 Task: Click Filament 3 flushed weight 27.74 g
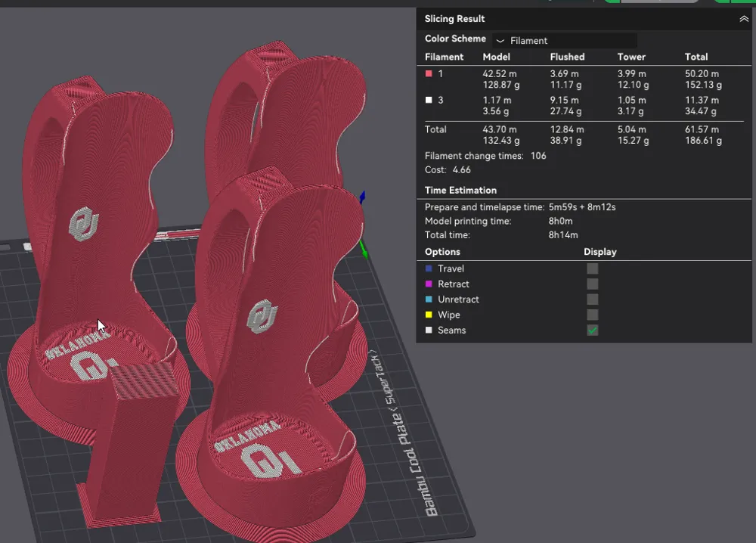coord(565,111)
